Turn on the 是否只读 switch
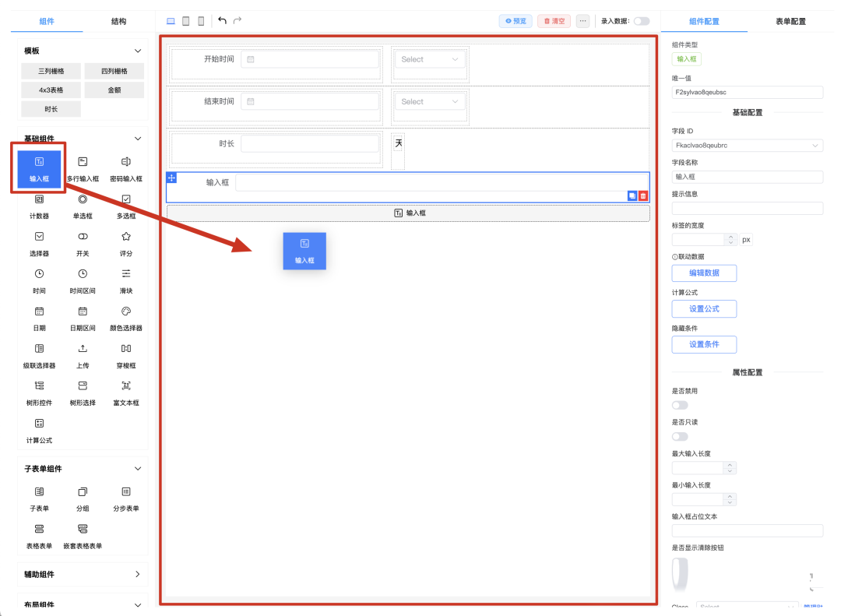This screenshot has width=841, height=616. tap(680, 436)
